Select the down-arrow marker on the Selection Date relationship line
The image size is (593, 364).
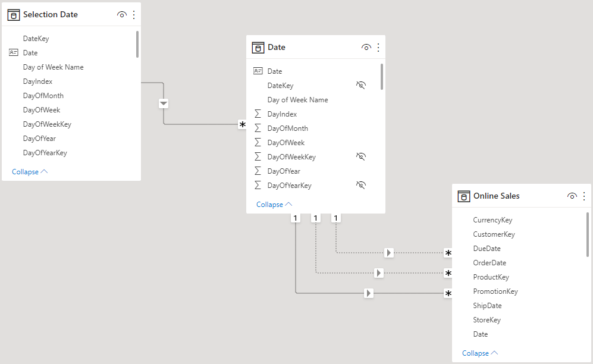[x=164, y=103]
